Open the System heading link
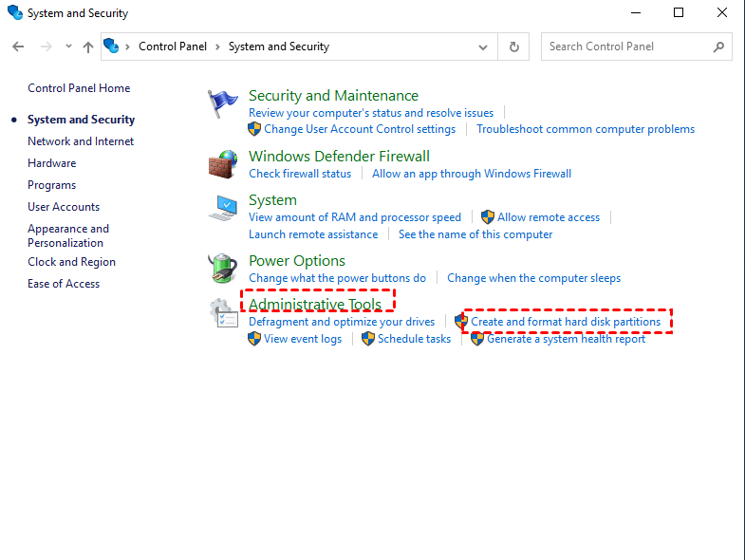 (x=272, y=200)
